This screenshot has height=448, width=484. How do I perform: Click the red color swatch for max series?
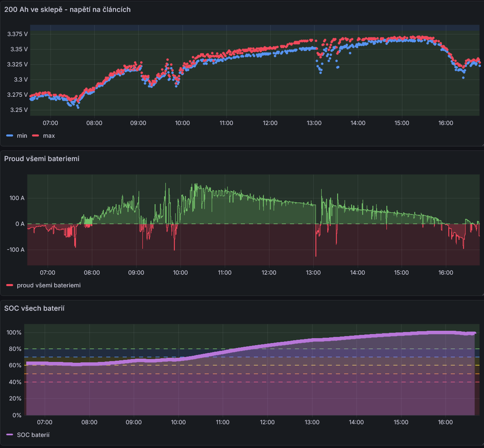tap(36, 136)
